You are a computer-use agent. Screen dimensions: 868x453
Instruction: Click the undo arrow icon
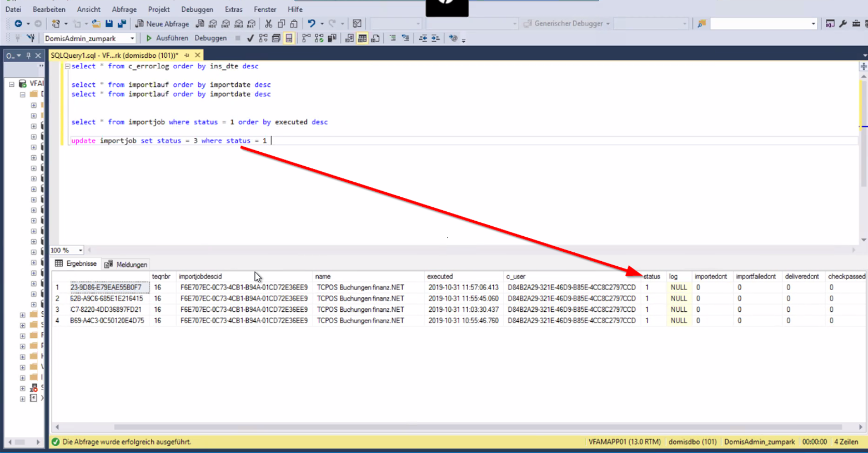pos(312,24)
